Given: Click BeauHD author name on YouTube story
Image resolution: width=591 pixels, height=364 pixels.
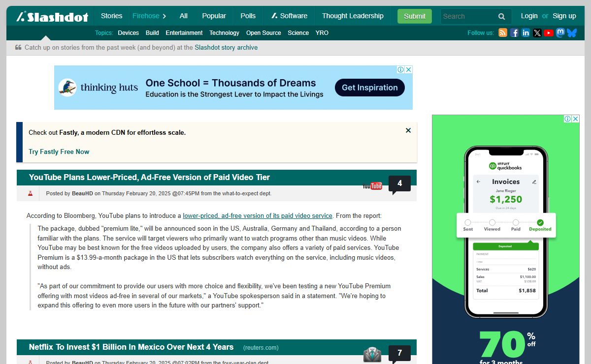Looking at the screenshot, I should [82, 193].
